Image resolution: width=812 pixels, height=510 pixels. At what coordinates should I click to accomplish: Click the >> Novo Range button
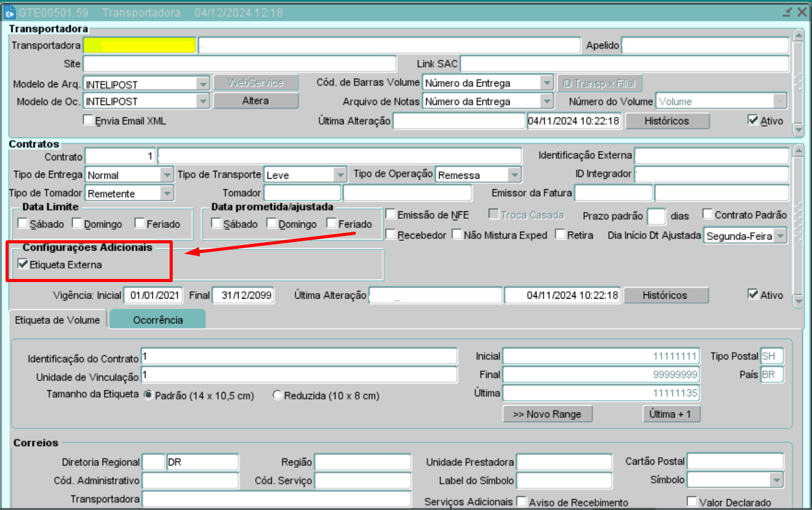(547, 414)
